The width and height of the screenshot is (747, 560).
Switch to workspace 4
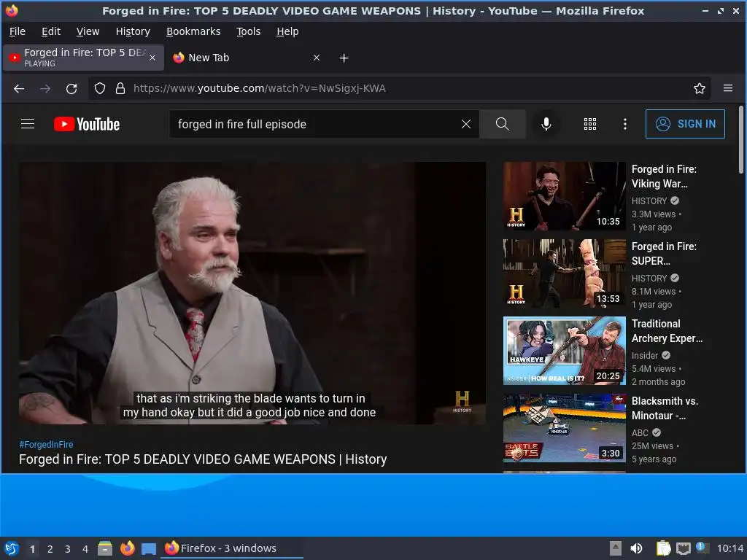[x=85, y=549]
